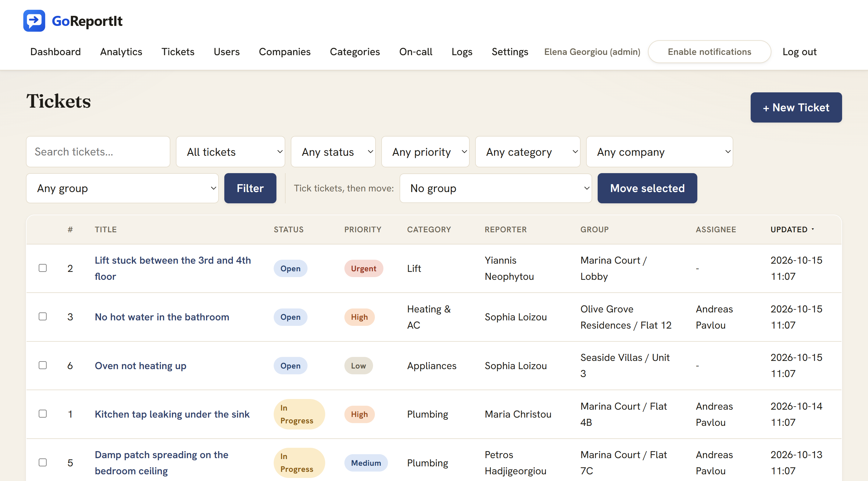Click the Category column header

tap(429, 230)
